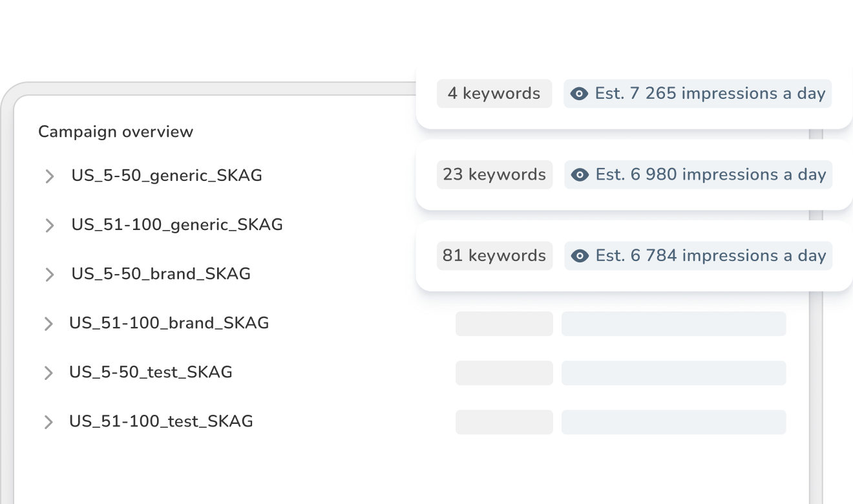Select the US_5-50_test_SKAG campaign row
Image resolution: width=853 pixels, height=504 pixels.
tap(151, 372)
